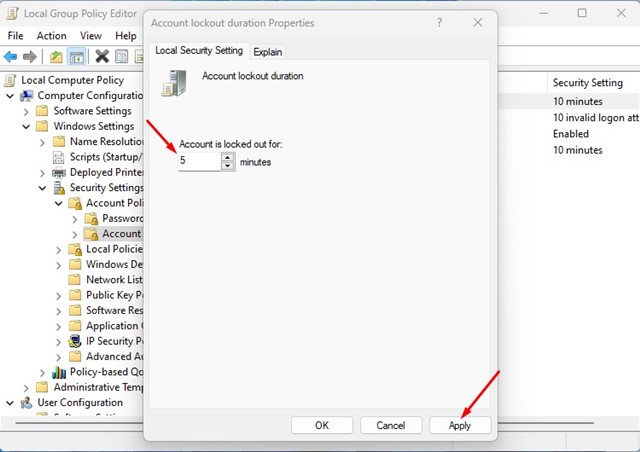Collapse the Security Settings tree node
640x452 pixels.
(x=42, y=188)
